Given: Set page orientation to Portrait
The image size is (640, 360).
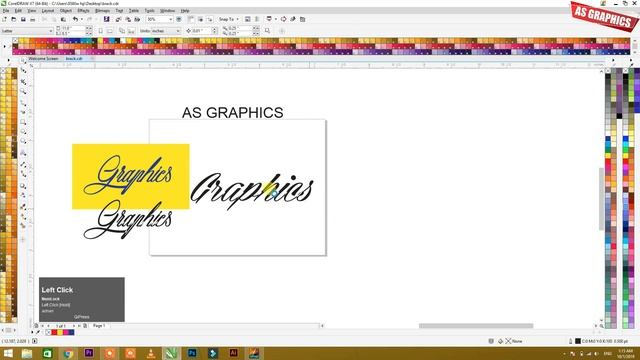Looking at the screenshot, I should coord(100,31).
